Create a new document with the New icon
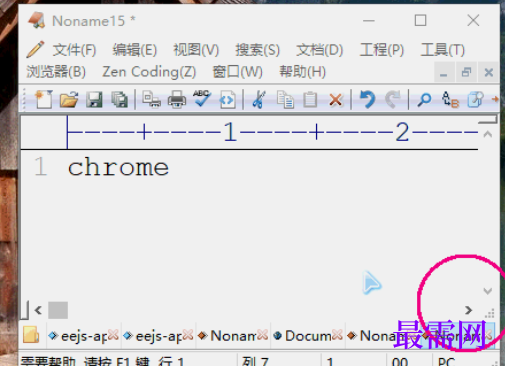The width and height of the screenshot is (505, 366). coord(44,99)
